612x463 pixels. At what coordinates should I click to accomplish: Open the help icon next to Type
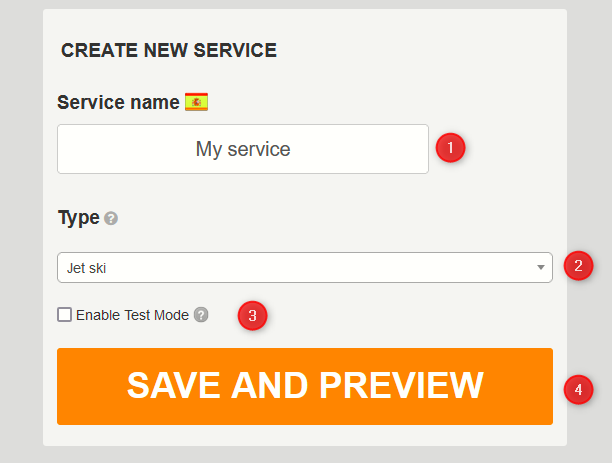click(x=111, y=219)
